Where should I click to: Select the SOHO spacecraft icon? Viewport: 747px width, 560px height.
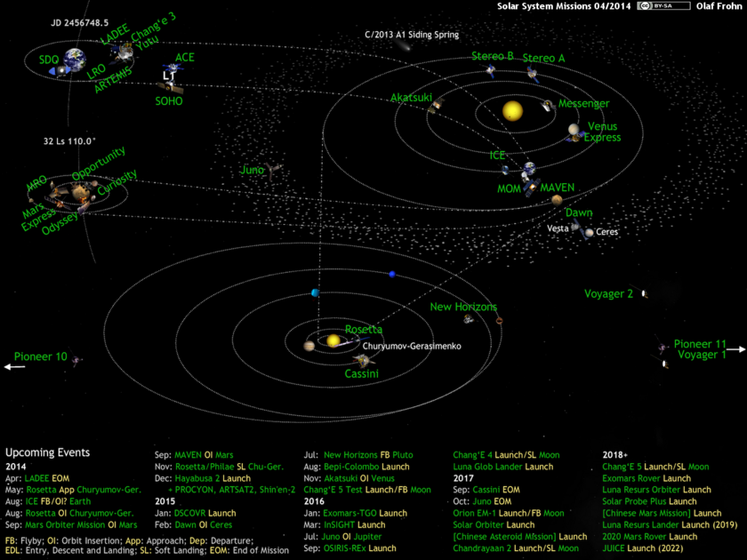(170, 88)
